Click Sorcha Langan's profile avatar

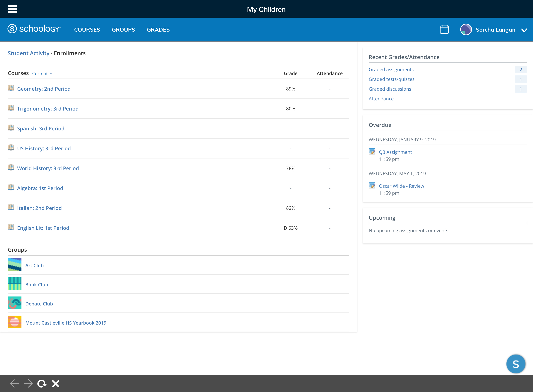[466, 30]
